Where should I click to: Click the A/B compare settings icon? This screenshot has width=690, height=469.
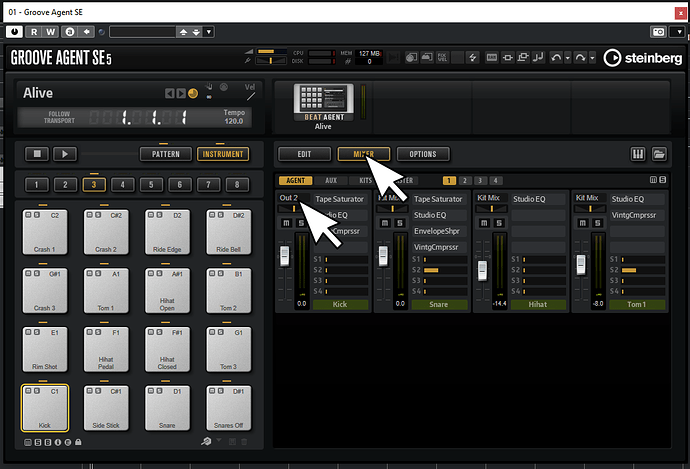[x=70, y=32]
